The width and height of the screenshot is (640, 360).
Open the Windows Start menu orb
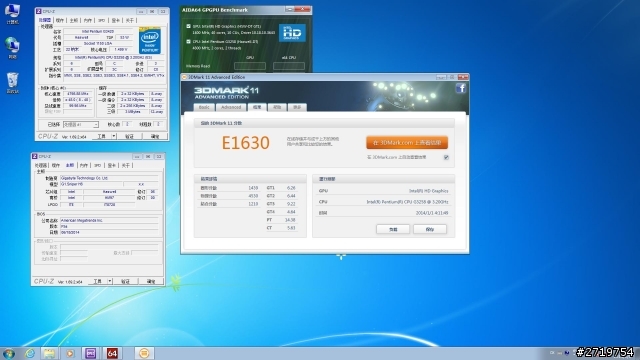(9, 353)
